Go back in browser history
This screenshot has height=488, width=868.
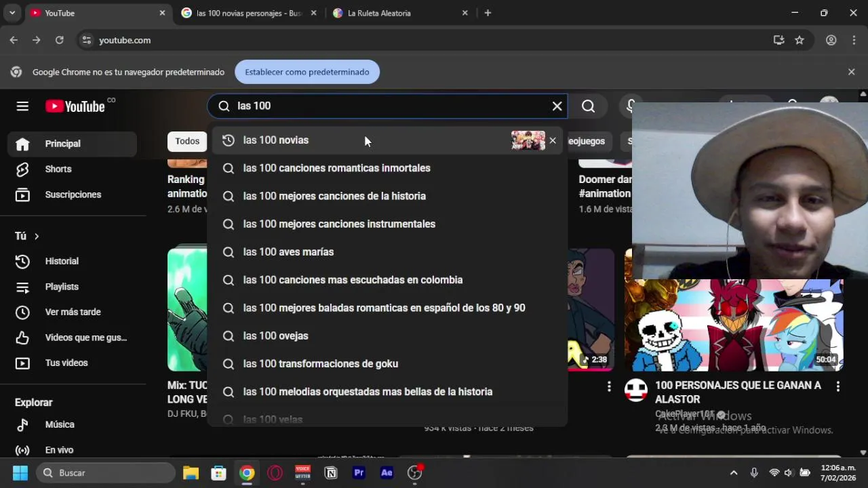point(14,40)
